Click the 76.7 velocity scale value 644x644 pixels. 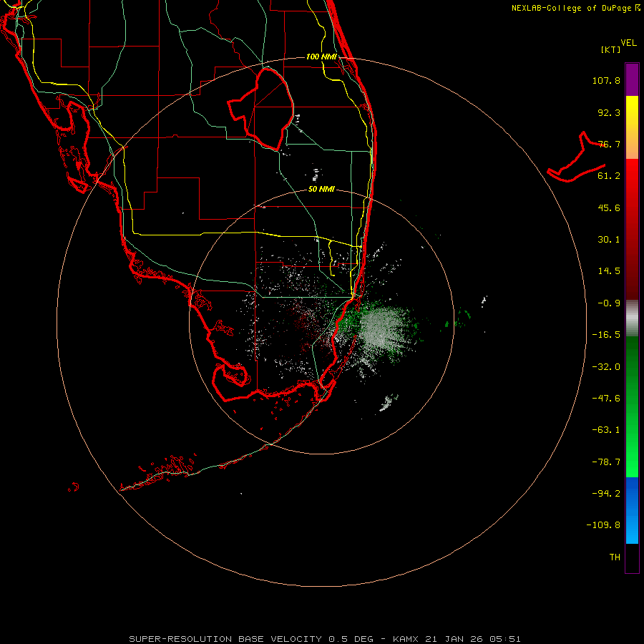click(609, 144)
